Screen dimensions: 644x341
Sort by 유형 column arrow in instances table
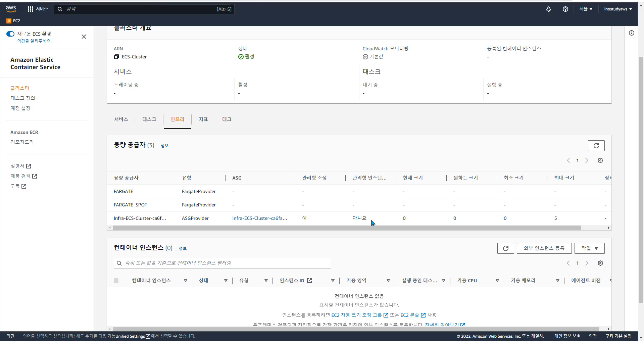pyautogui.click(x=266, y=281)
